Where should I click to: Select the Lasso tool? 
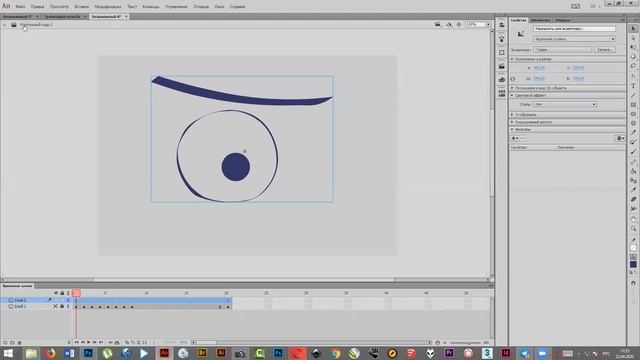tap(633, 66)
